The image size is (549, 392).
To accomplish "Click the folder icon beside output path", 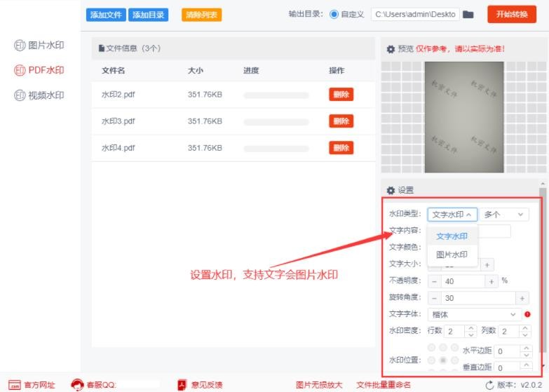I will tap(468, 14).
